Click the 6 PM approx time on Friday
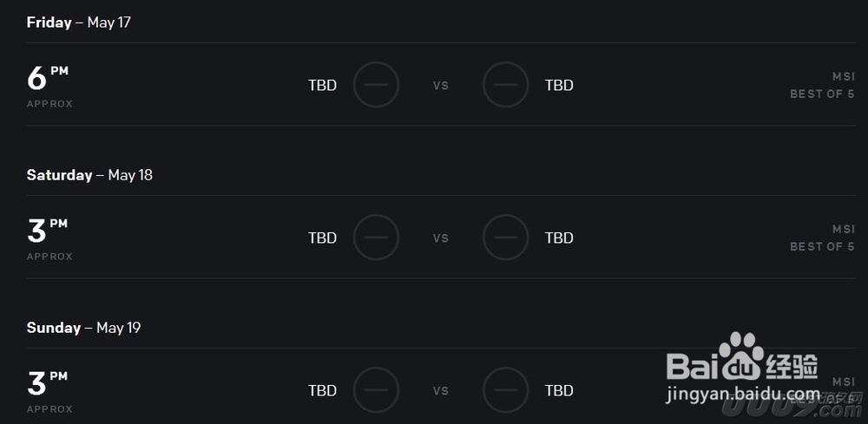Viewport: 868px width, 424px height. point(49,86)
